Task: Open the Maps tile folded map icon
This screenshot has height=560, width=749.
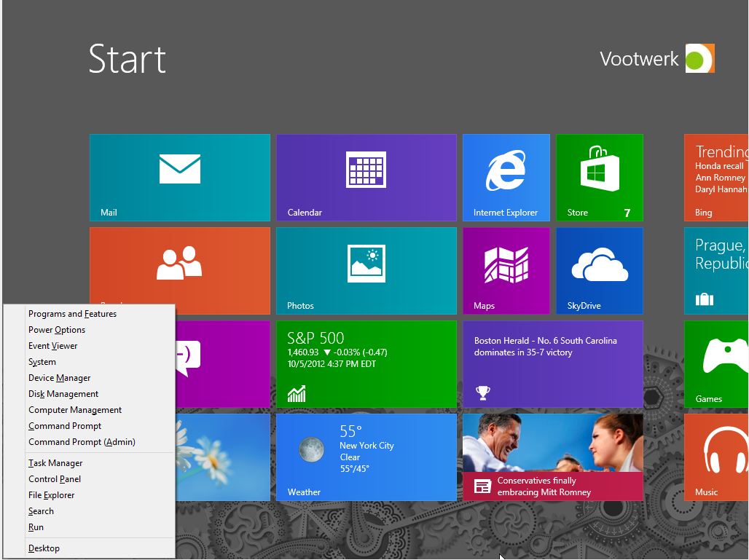Action: (x=506, y=264)
